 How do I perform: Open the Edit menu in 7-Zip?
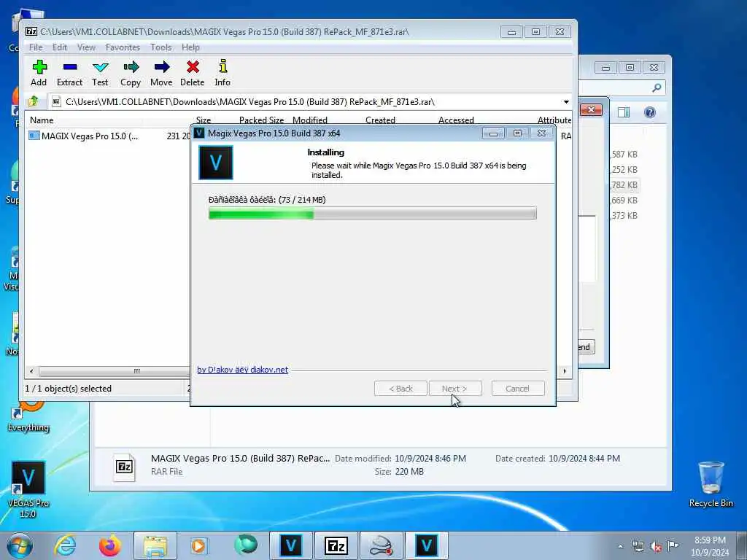coord(60,47)
